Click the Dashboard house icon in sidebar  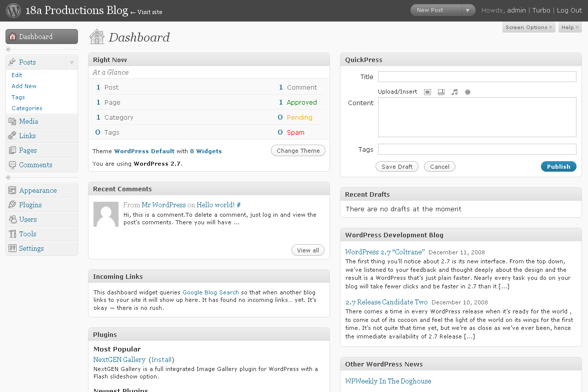coord(12,37)
